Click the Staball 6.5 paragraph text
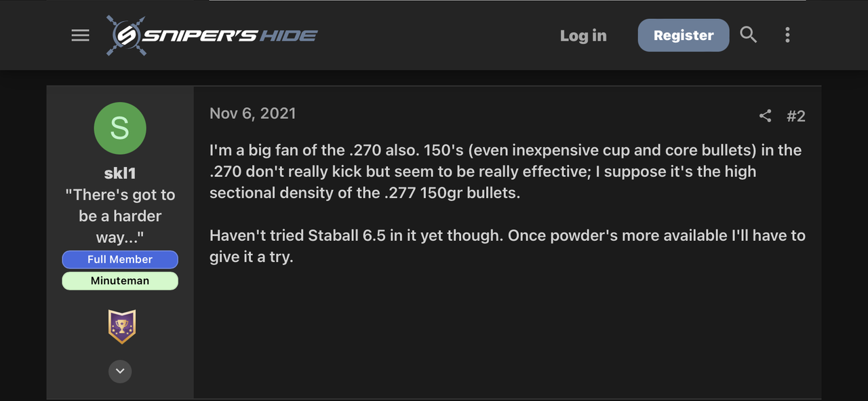Screen dimensions: 868x401 click(x=507, y=246)
